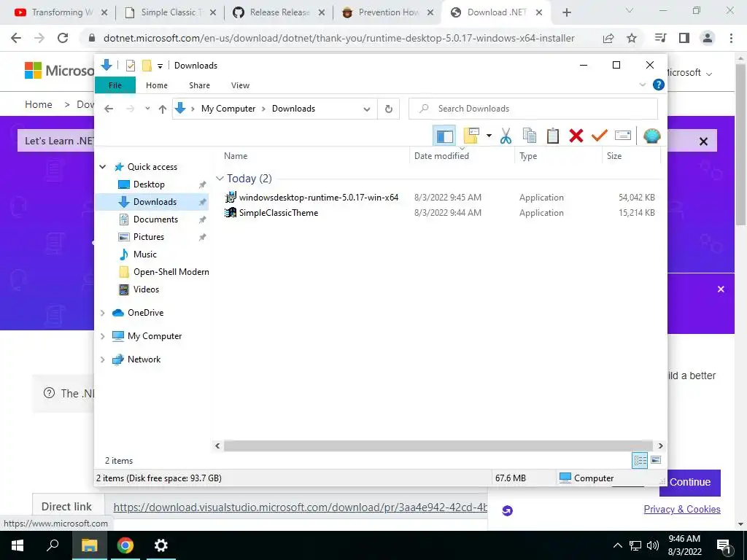Click the Search Downloads field
This screenshot has height=560, width=747.
(x=533, y=109)
